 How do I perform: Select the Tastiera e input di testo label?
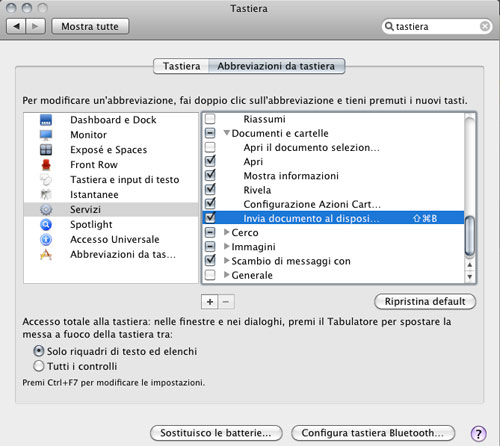(125, 180)
